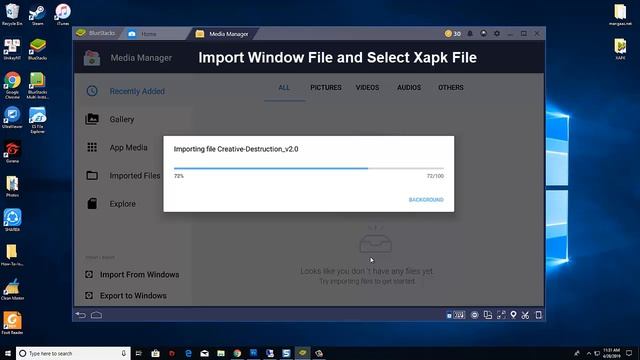Click Import From Windows
Image resolution: width=640 pixels, height=360 pixels.
click(132, 275)
